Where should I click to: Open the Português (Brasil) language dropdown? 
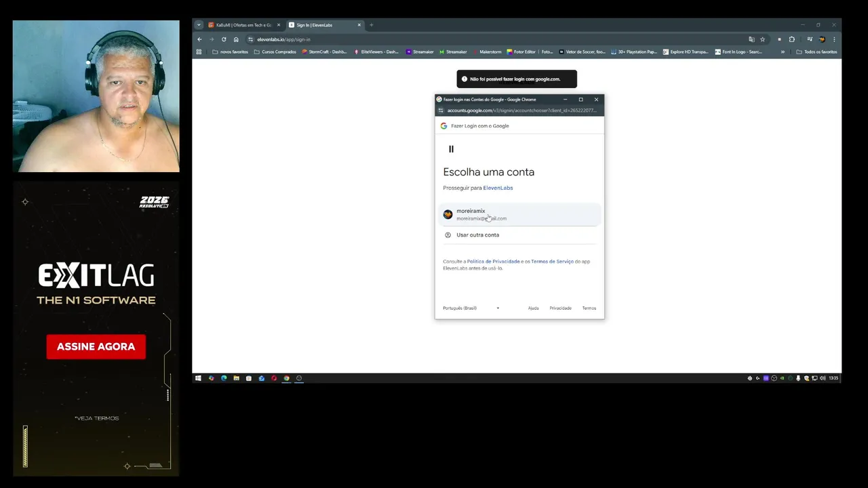coord(471,308)
